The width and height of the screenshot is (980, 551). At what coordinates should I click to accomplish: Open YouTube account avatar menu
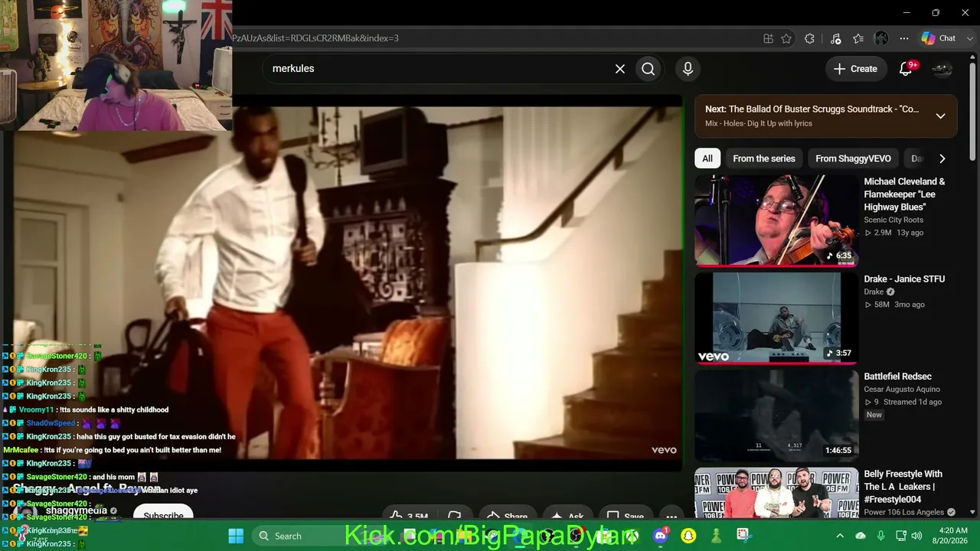coord(942,69)
